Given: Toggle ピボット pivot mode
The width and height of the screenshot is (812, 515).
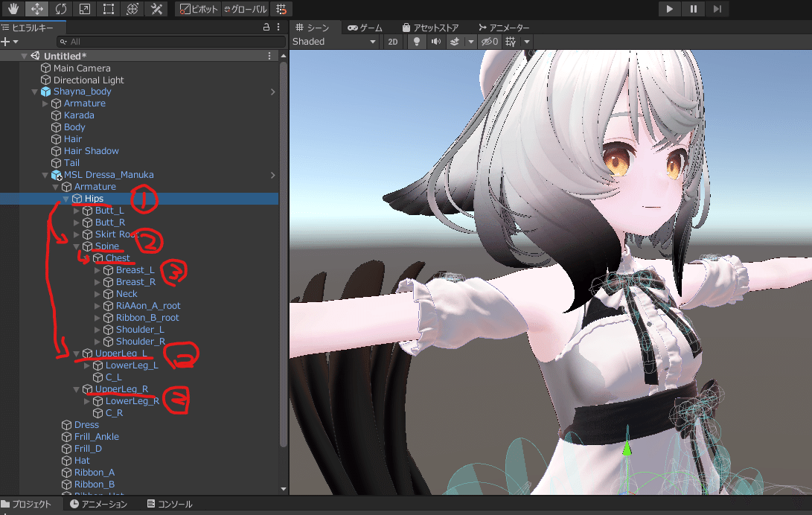Looking at the screenshot, I should [x=196, y=10].
